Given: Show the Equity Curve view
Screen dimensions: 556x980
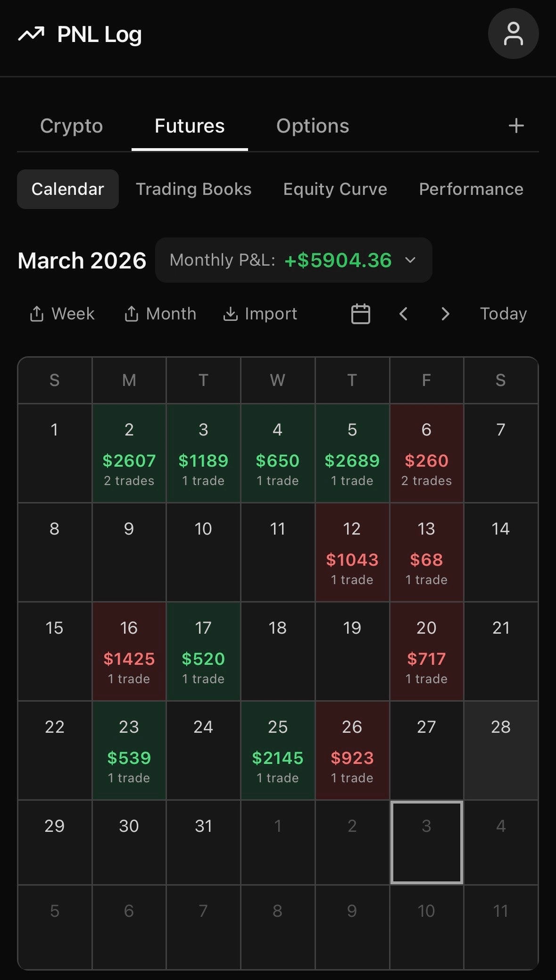Looking at the screenshot, I should [x=335, y=189].
